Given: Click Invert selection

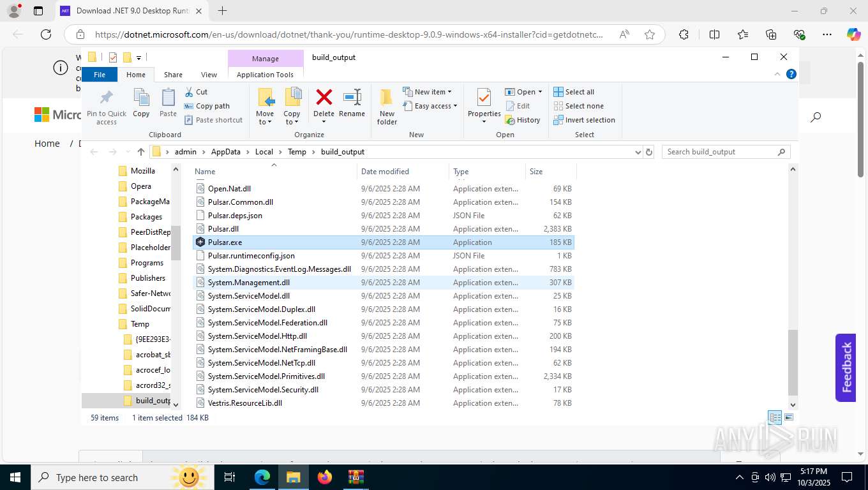Looking at the screenshot, I should pyautogui.click(x=584, y=120).
